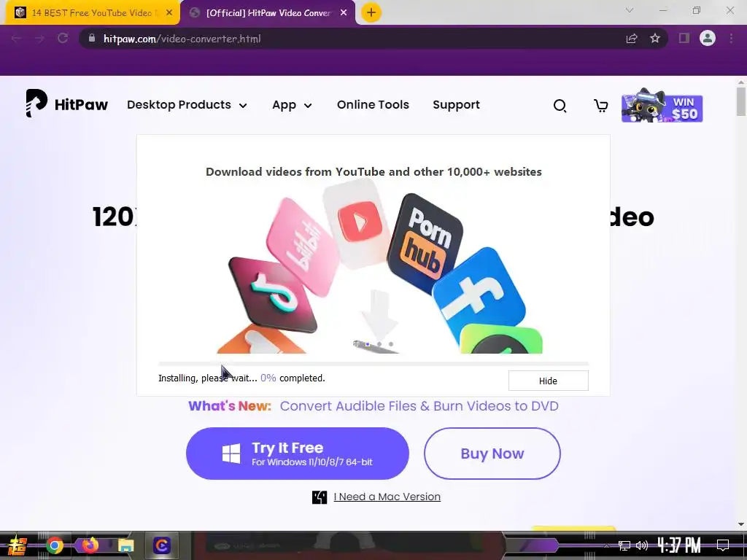Bookmark this page with star icon
Viewport: 747px width, 560px height.
(655, 39)
